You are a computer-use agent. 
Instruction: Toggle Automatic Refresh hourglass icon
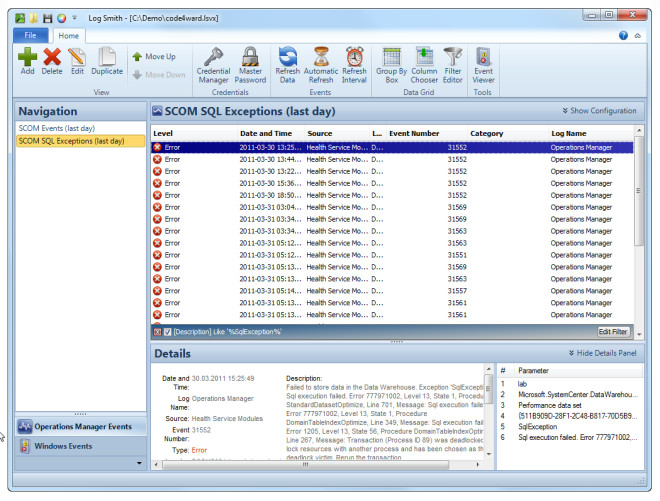[321, 56]
